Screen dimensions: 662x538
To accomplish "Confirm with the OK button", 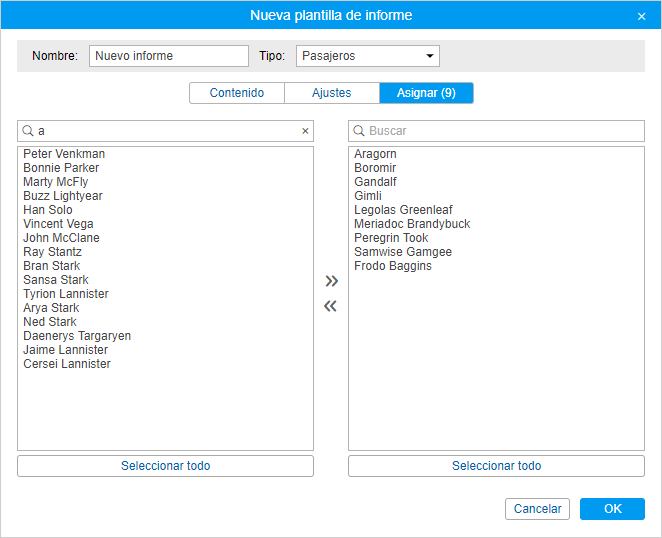I will point(612,509).
